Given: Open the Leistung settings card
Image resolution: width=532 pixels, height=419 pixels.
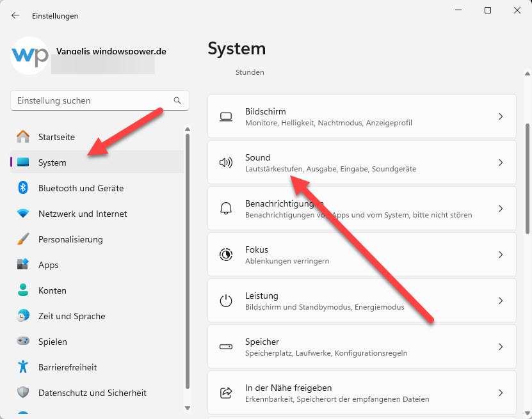Looking at the screenshot, I should pos(362,301).
